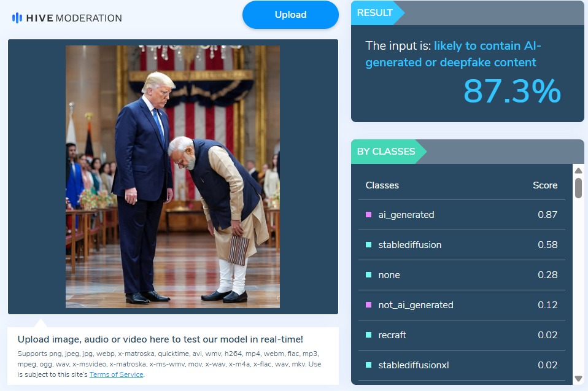Select the ai_generated class row
588x391 pixels.
click(x=462, y=215)
